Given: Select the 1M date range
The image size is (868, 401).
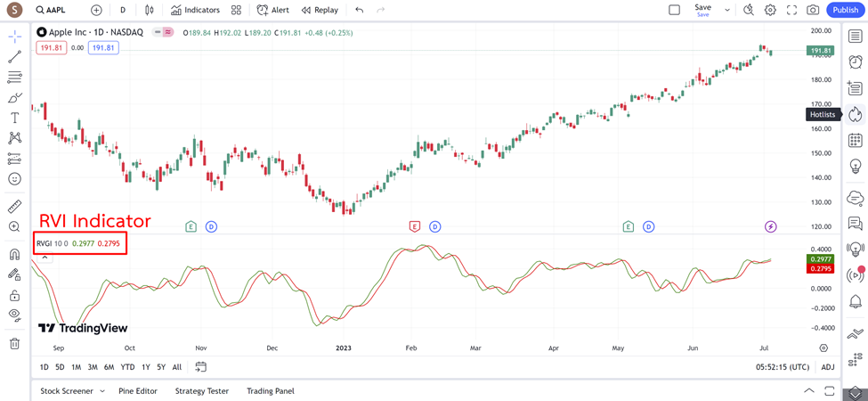Looking at the screenshot, I should (77, 366).
